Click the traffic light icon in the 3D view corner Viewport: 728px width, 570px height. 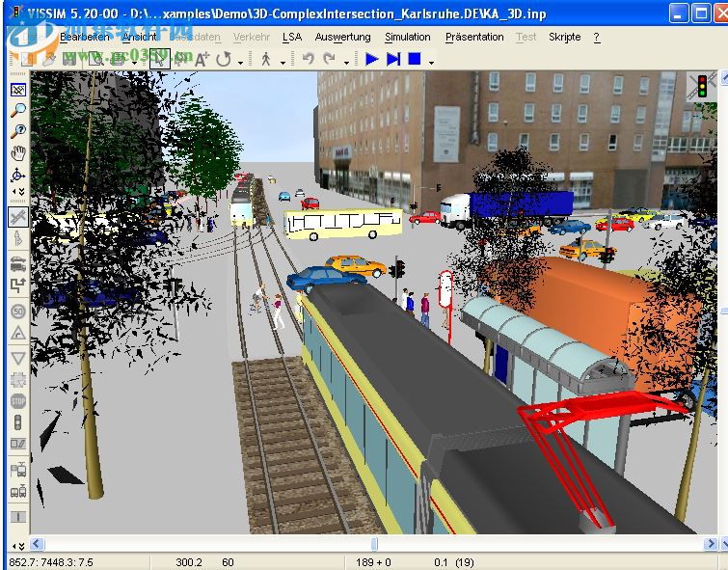(702, 87)
